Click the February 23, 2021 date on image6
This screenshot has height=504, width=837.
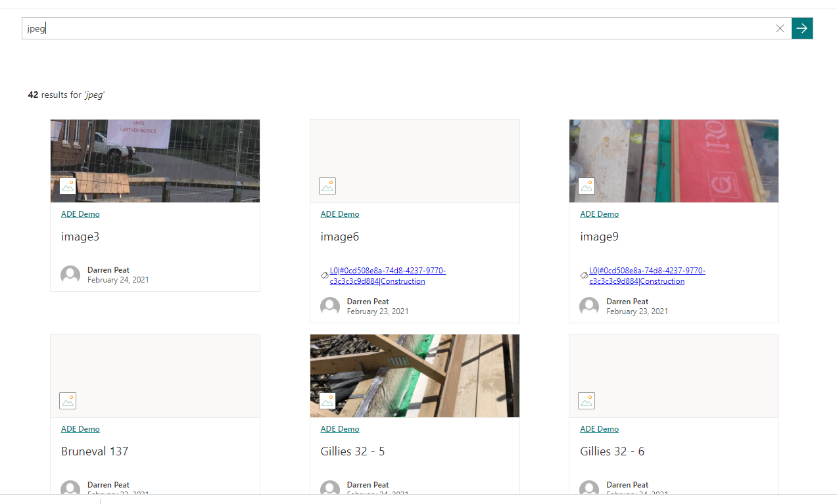[378, 311]
